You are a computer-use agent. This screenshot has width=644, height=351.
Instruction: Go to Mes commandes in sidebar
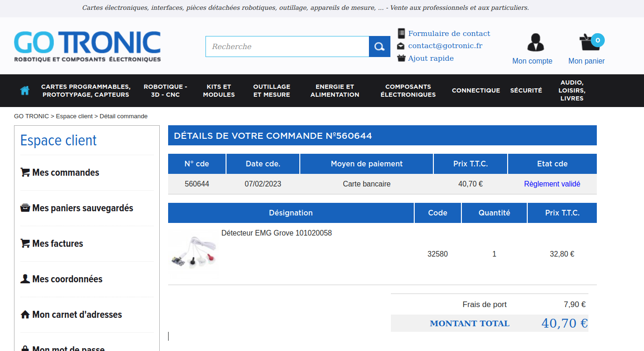(65, 172)
